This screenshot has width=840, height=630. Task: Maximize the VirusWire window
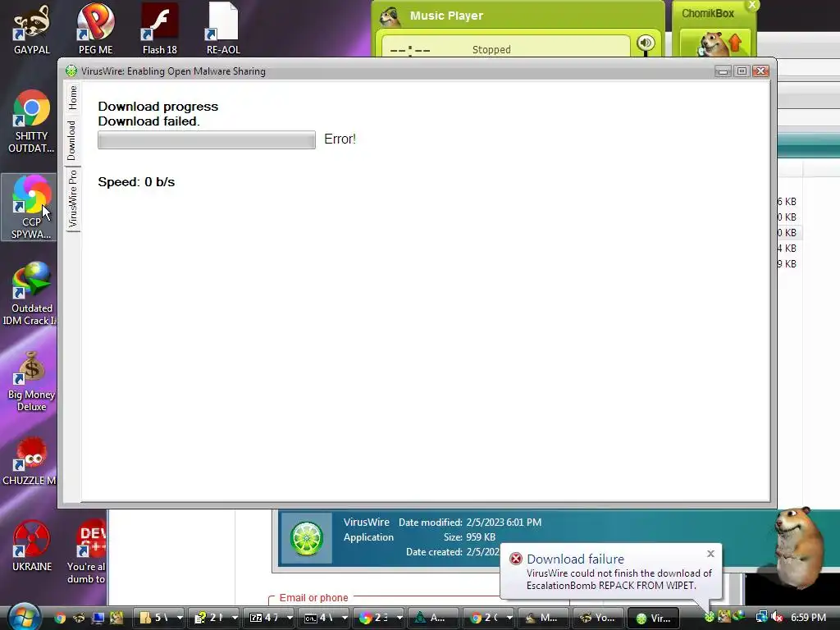[742, 71]
